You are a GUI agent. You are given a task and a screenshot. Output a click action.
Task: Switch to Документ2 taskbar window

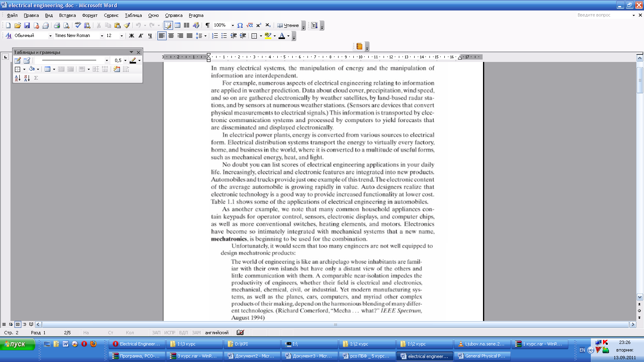pos(252,356)
